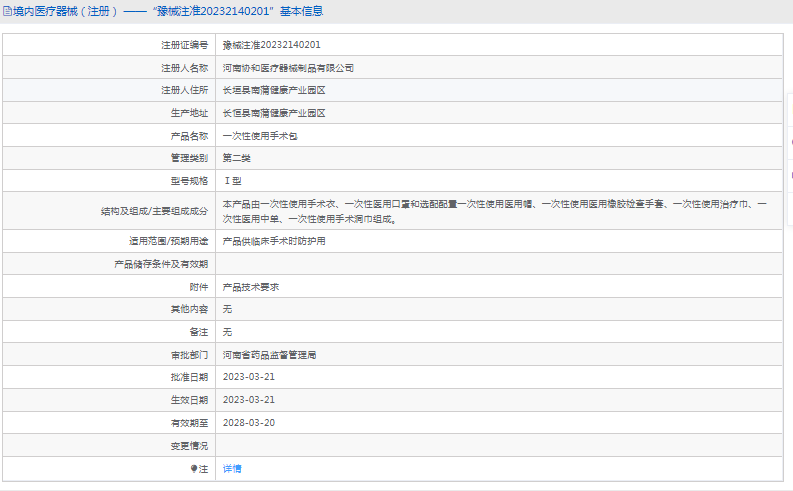Click the 注册人名称 field label
793x491 pixels.
(x=185, y=68)
